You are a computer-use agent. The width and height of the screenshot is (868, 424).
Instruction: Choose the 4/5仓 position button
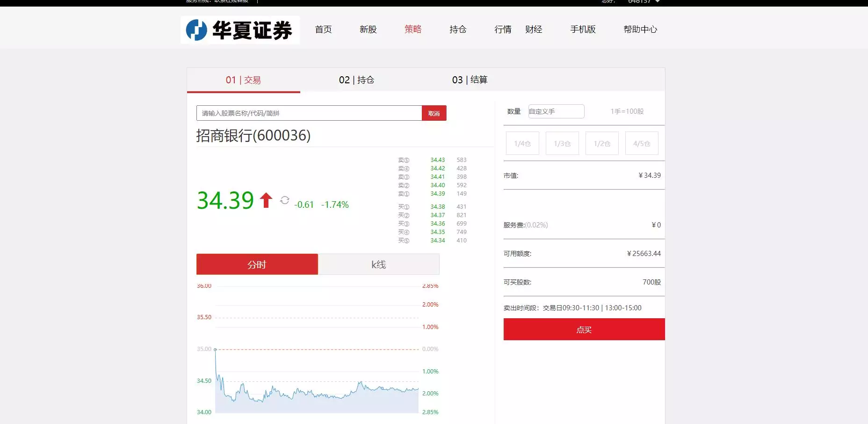(x=642, y=143)
